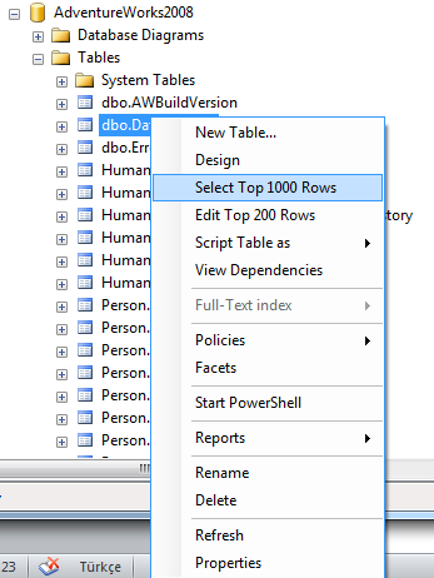Open the Reports submenu arrow
Screen dimensions: 434x578
point(367,438)
